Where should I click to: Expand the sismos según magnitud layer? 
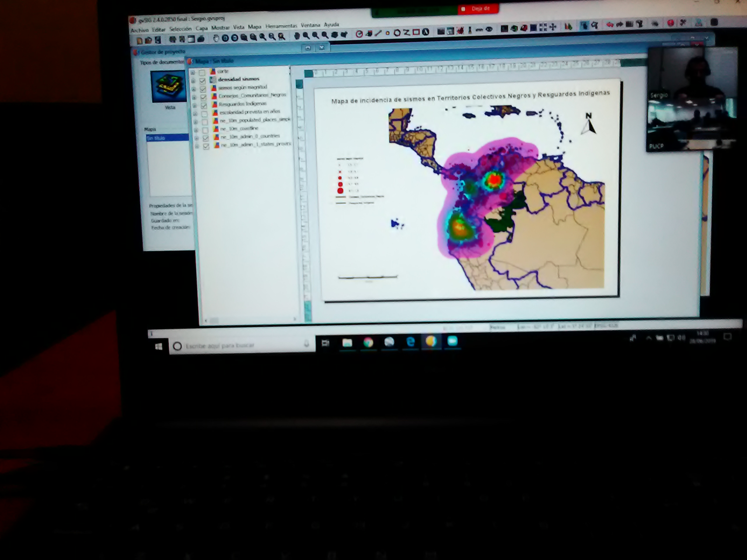(x=194, y=89)
